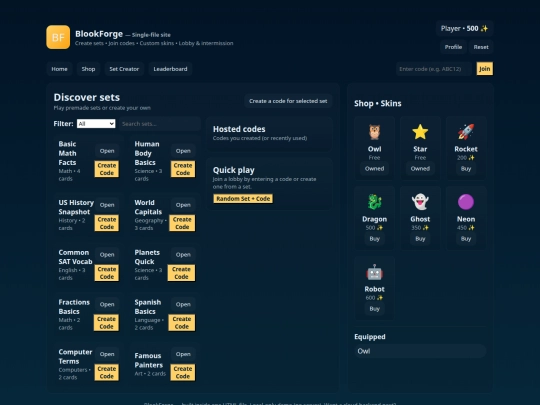Viewport: 540px width, 405px height.
Task: Open the Spanish Basics set
Action: tap(183, 304)
